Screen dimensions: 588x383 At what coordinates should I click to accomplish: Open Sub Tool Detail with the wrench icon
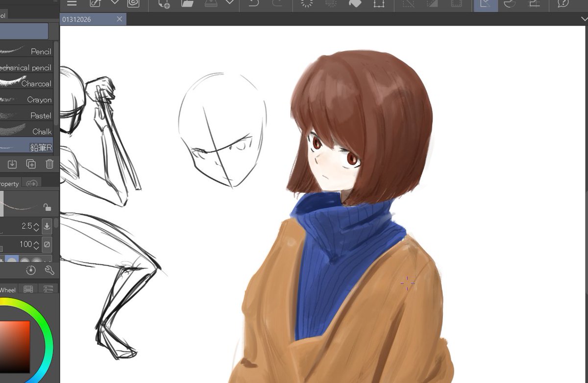point(49,270)
